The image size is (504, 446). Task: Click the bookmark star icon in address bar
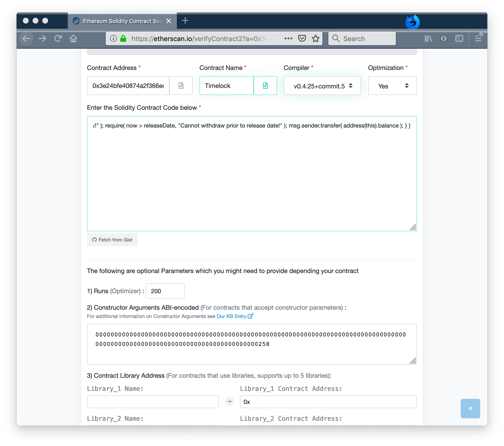pyautogui.click(x=315, y=39)
